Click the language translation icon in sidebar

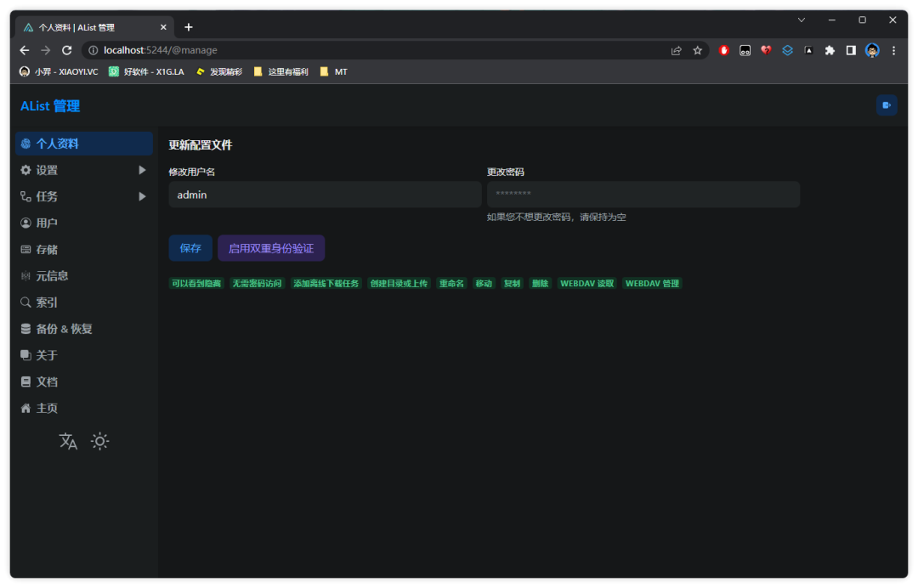(x=68, y=441)
